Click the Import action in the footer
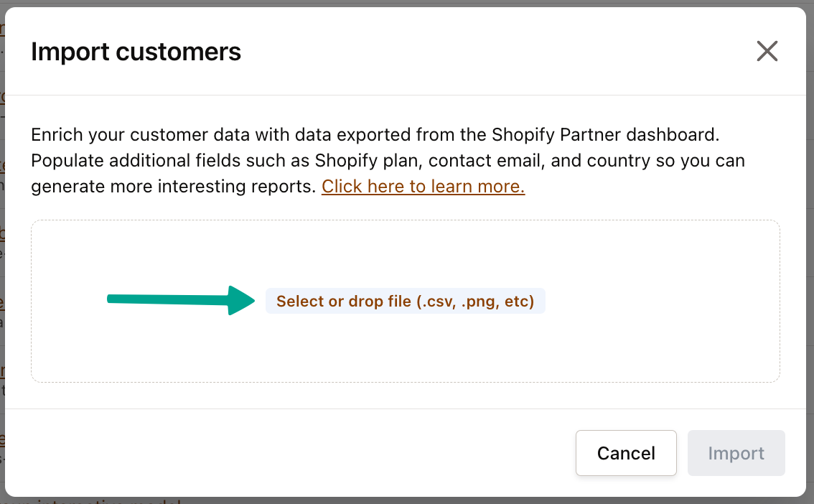Screen dimensions: 814x504 point(736,453)
